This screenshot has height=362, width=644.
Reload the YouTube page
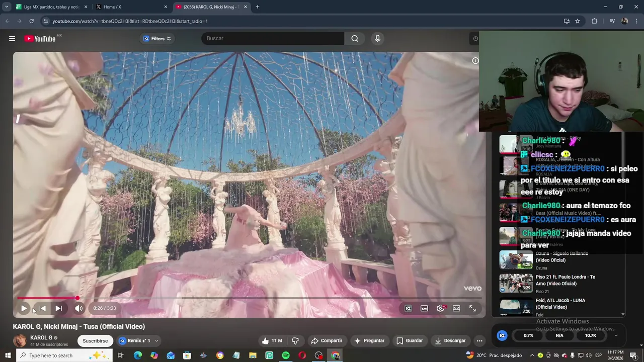[31, 21]
